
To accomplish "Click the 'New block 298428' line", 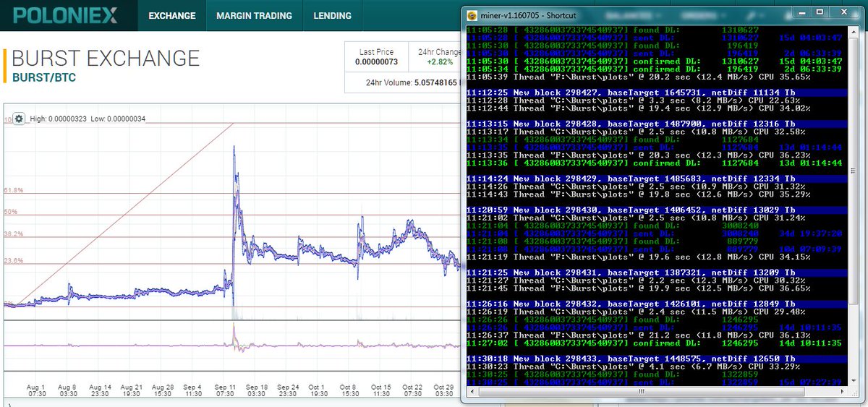I will point(657,124).
